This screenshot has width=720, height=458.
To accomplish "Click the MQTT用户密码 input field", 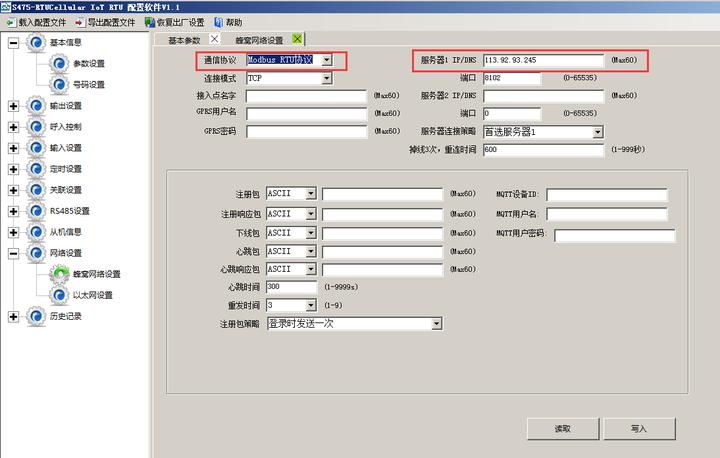I will [615, 235].
